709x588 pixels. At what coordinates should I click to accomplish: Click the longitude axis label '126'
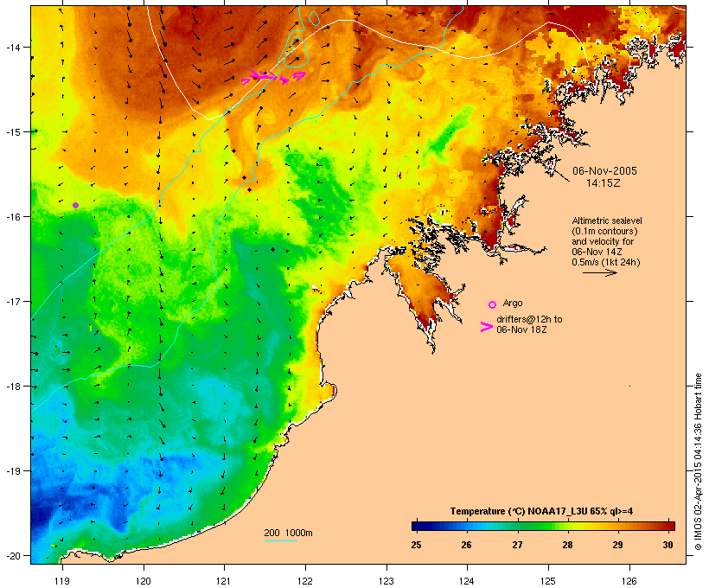(629, 581)
